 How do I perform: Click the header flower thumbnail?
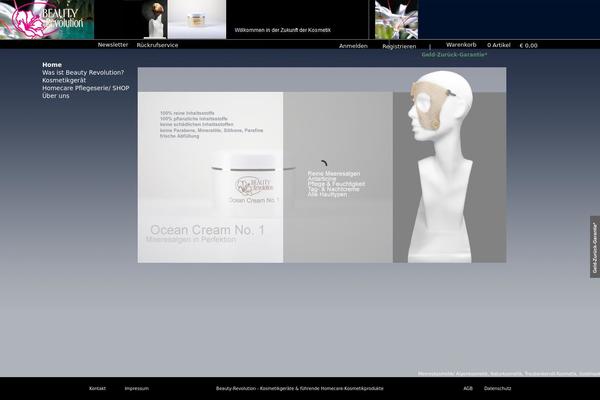click(396, 19)
